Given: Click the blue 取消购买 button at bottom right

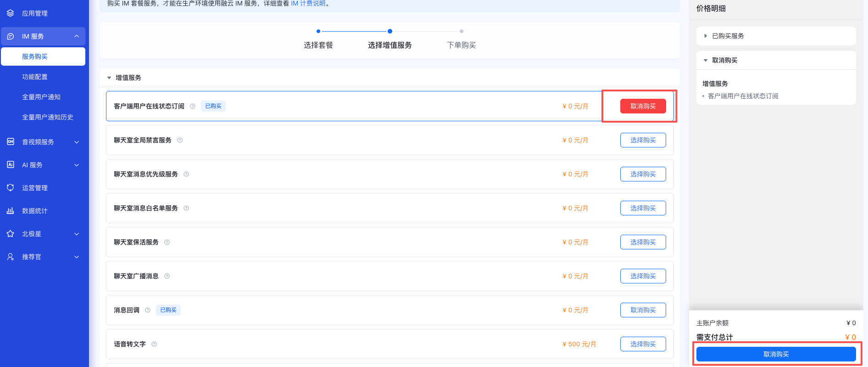Looking at the screenshot, I should pos(776,354).
